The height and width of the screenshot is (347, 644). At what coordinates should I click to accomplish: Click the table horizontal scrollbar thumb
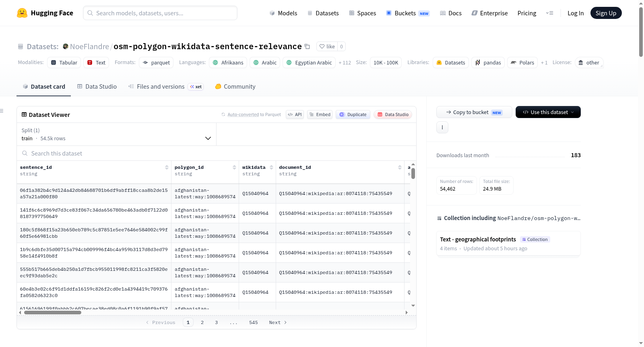(53, 312)
